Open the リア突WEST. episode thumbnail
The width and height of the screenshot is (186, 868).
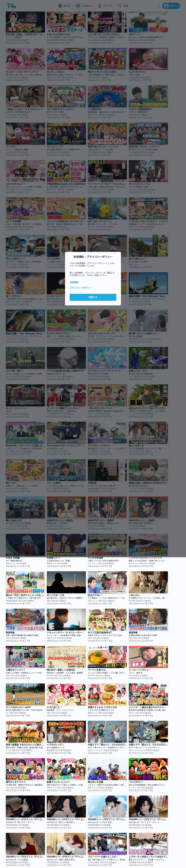107,97
